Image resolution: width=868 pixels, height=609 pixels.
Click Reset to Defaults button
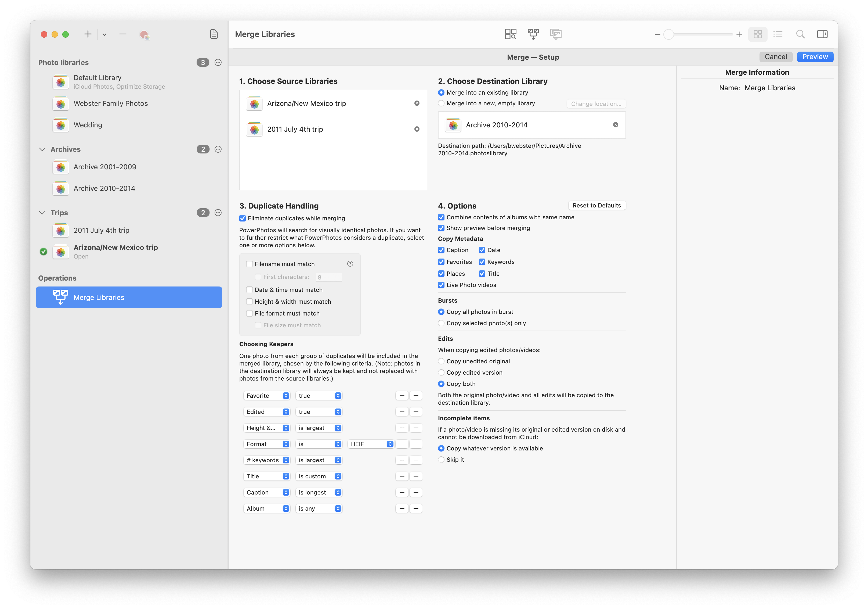596,205
